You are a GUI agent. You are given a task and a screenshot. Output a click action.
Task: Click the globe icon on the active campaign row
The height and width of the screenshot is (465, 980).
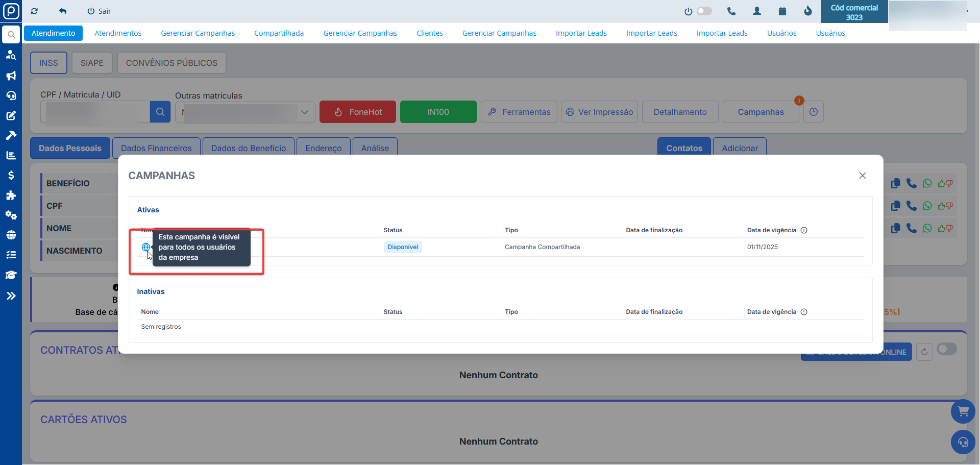[146, 247]
